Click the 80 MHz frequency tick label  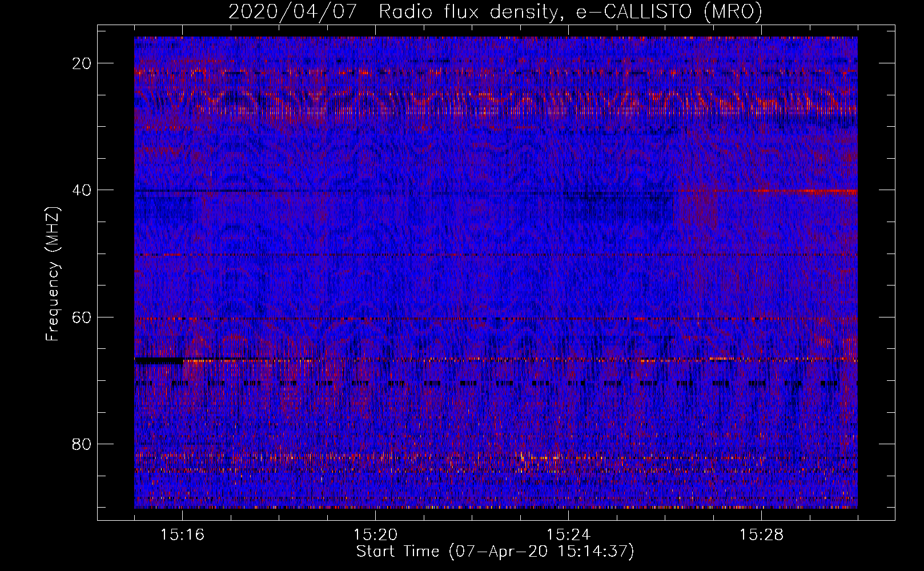point(82,444)
